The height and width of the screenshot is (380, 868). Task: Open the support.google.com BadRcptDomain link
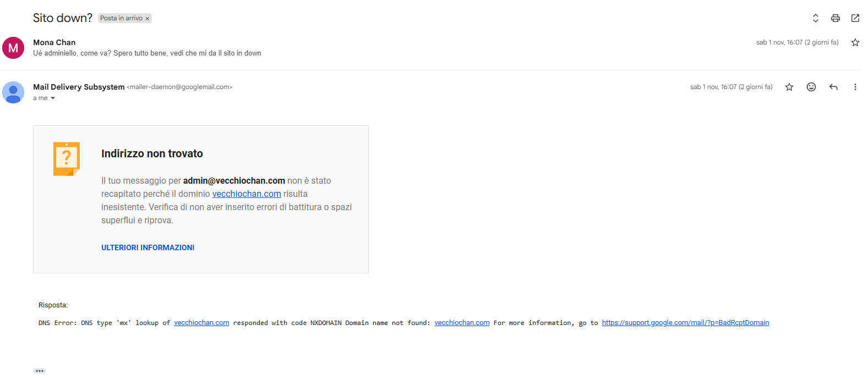685,323
